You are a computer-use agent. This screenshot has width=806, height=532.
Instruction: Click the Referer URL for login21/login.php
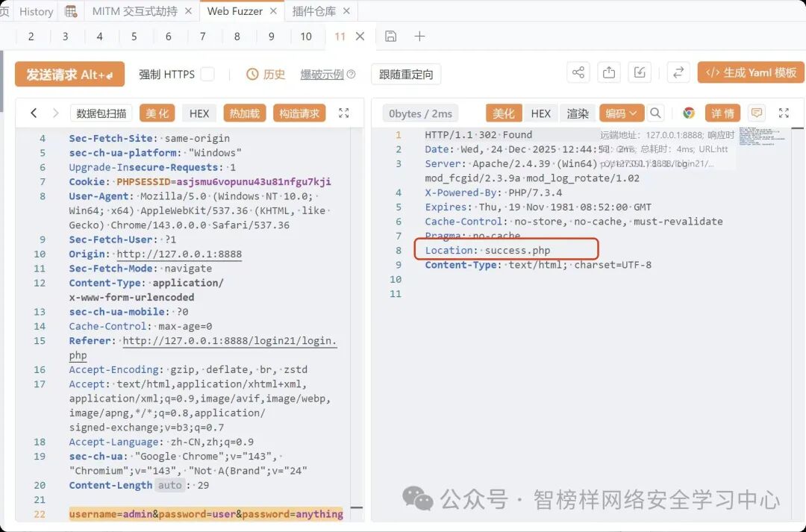tap(230, 341)
